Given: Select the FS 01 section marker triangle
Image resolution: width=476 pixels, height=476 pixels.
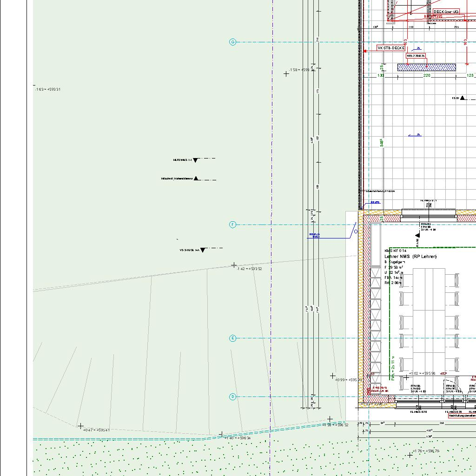Looking at the screenshot, I should tap(463, 98).
